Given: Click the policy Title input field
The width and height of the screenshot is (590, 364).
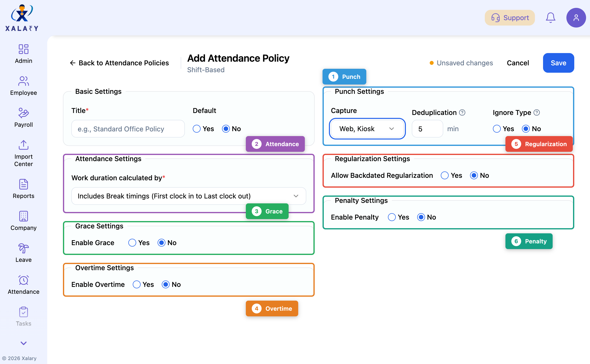Looking at the screenshot, I should click(128, 128).
